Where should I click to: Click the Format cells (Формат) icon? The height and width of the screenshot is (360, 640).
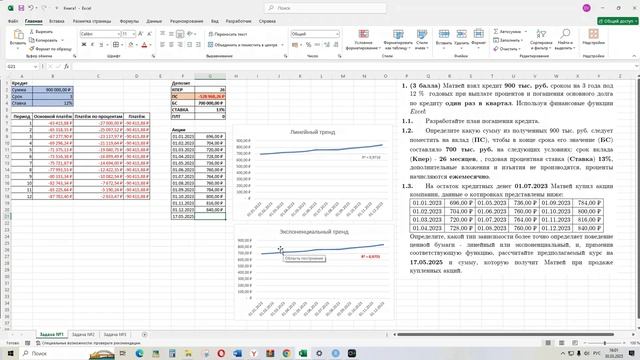click(x=478, y=34)
